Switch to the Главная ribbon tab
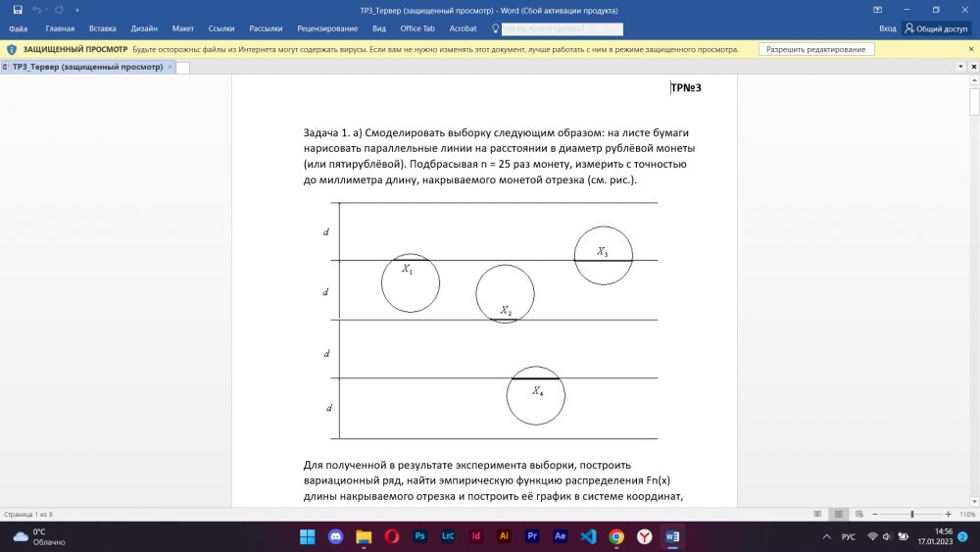Viewport: 980px width, 552px height. click(x=60, y=28)
